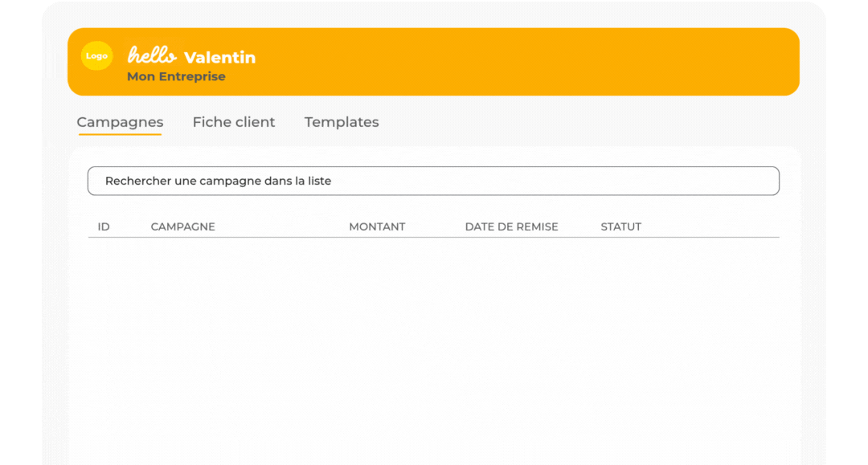This screenshot has width=868, height=465.
Task: Sort by the STATUT column header
Action: pos(621,226)
